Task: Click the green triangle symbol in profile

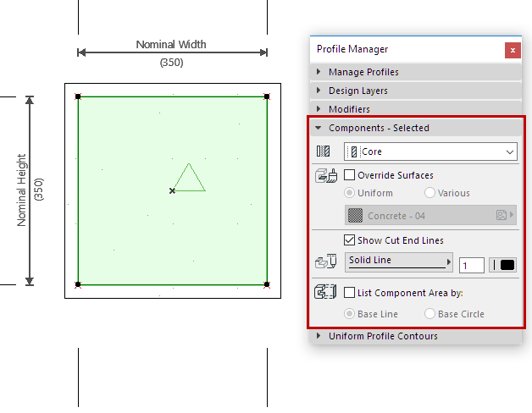Action: pyautogui.click(x=189, y=178)
